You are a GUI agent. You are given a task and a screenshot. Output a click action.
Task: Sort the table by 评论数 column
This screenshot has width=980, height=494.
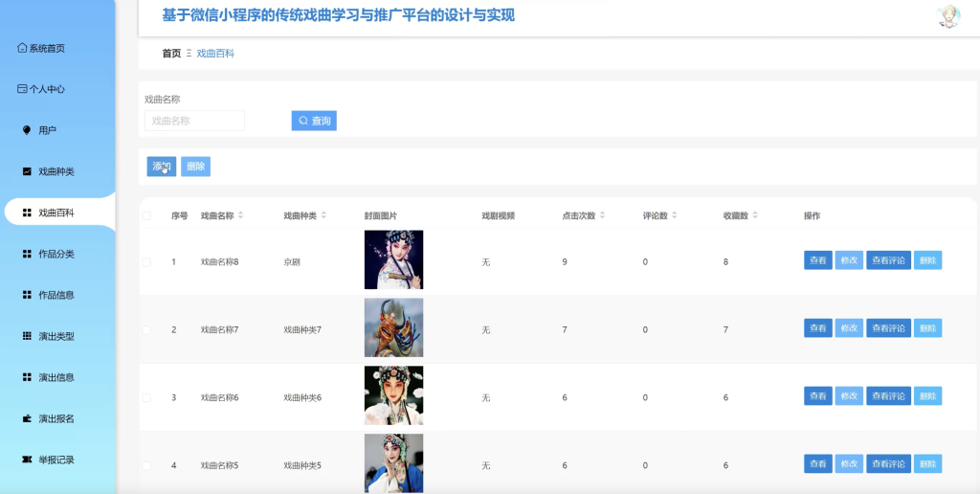675,215
